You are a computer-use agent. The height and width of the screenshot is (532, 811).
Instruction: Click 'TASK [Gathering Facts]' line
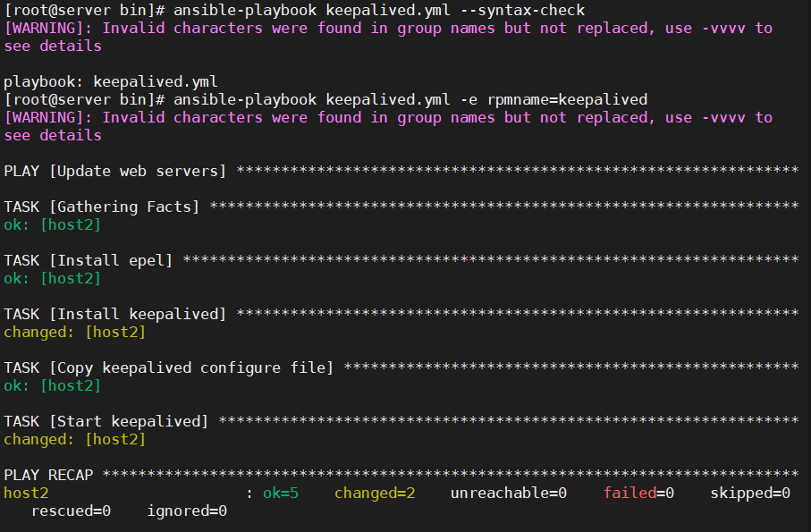pos(401,207)
